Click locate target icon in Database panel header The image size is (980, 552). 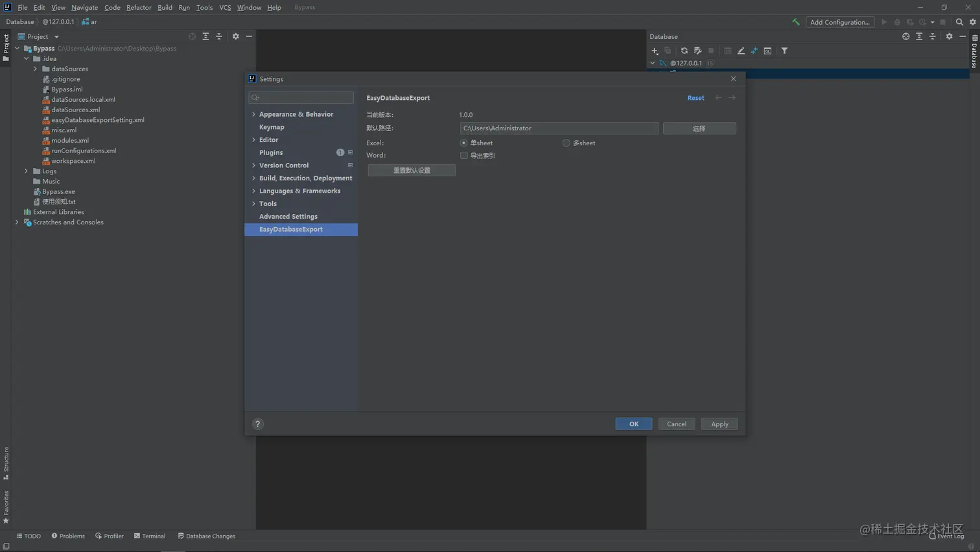coord(905,36)
